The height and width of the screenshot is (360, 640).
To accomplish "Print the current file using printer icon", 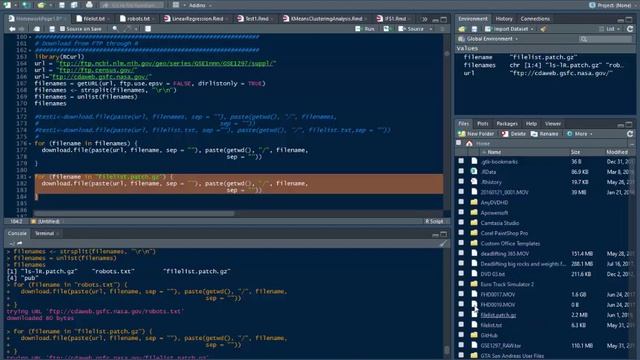I will coord(89,5).
